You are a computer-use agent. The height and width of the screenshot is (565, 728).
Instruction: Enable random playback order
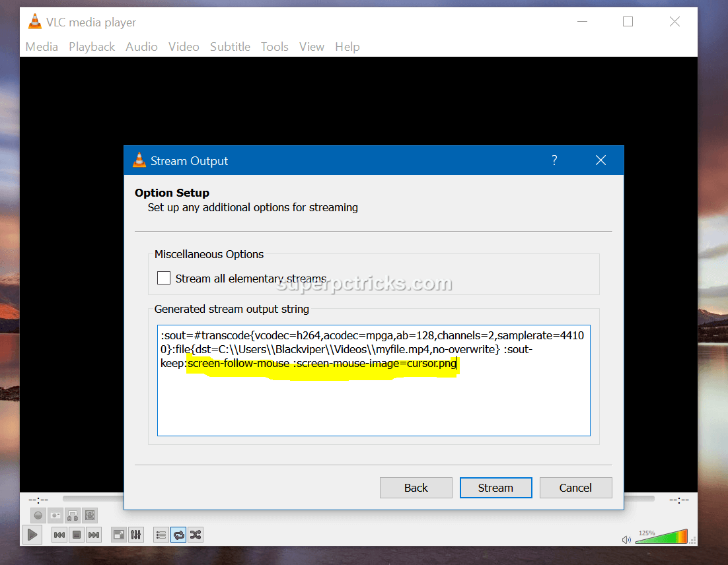click(x=196, y=535)
